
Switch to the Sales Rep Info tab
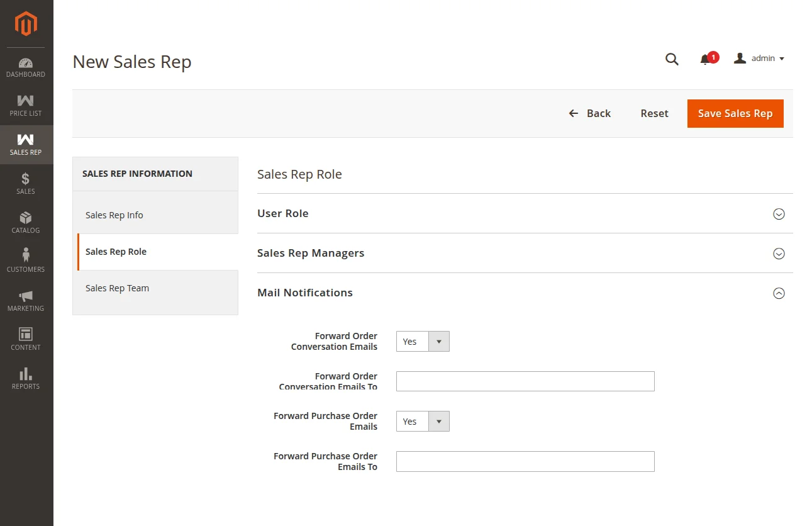pyautogui.click(x=114, y=215)
